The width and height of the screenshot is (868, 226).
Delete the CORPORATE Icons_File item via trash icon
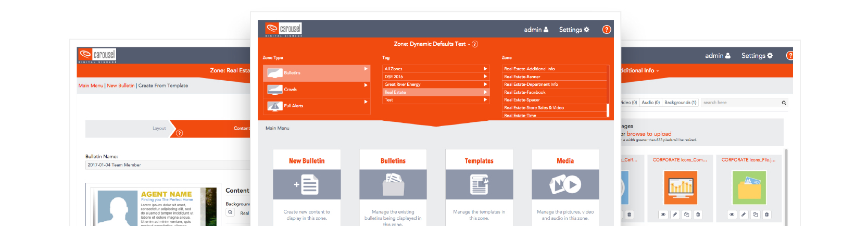(766, 215)
